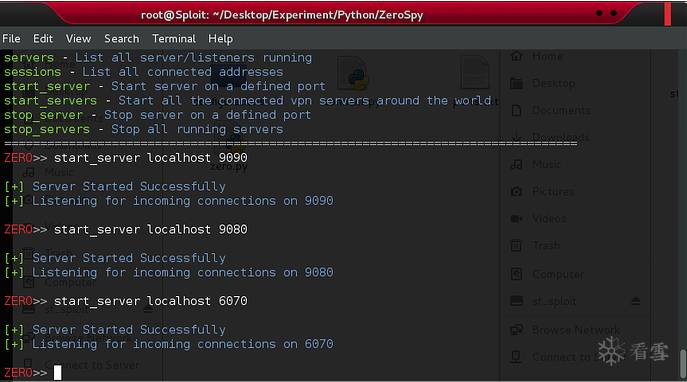Image resolution: width=687 pixels, height=382 pixels.
Task: Eject the sf_sploit drive
Action: click(x=636, y=301)
